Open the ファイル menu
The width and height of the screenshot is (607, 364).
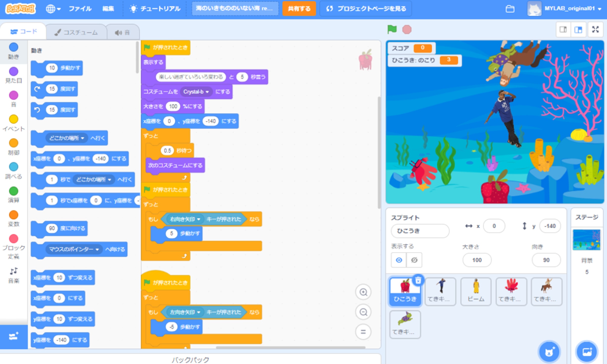pos(80,9)
